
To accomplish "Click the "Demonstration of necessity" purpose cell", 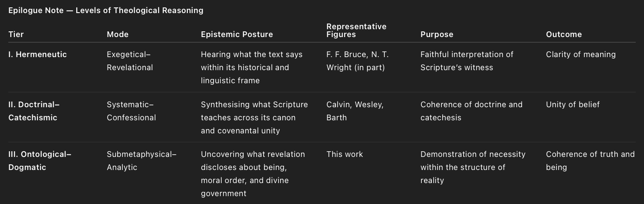I will point(473,167).
